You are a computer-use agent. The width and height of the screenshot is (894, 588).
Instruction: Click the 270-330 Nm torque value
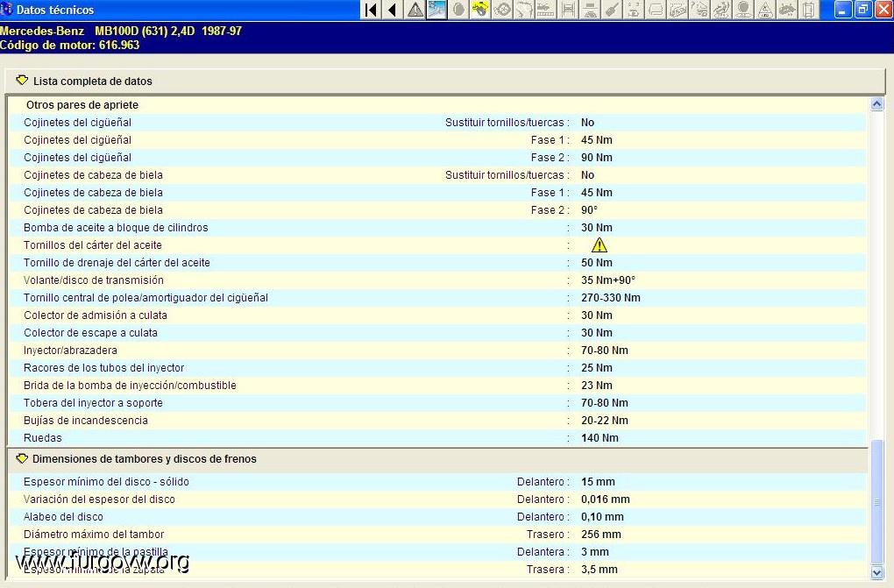click(611, 298)
